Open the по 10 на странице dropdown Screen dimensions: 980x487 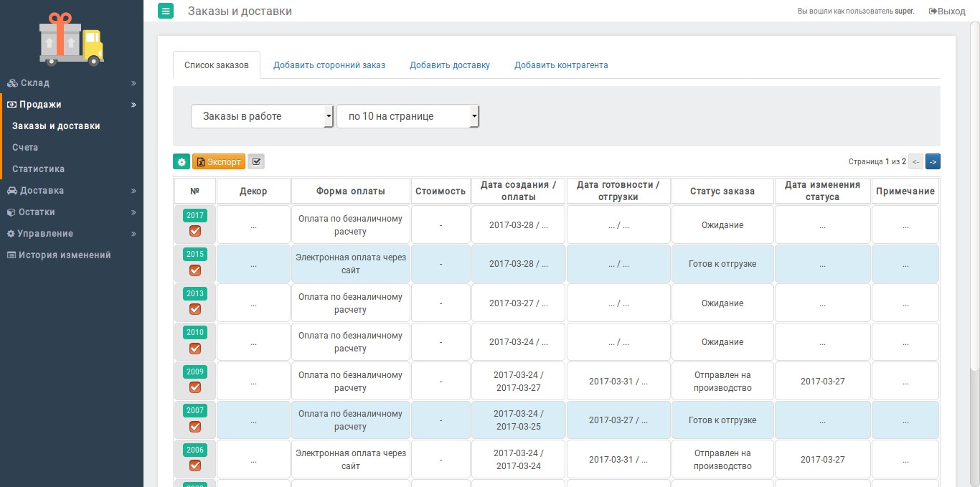(x=407, y=116)
